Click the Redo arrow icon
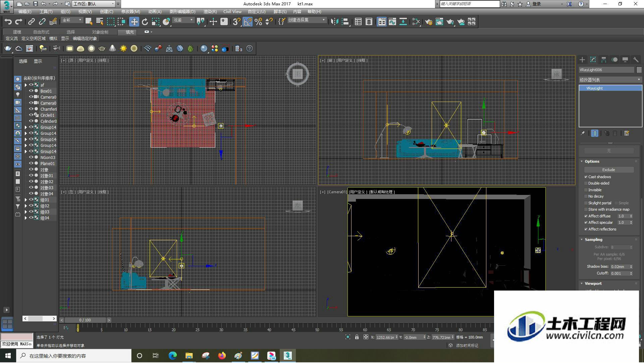644x363 pixels. point(19,22)
